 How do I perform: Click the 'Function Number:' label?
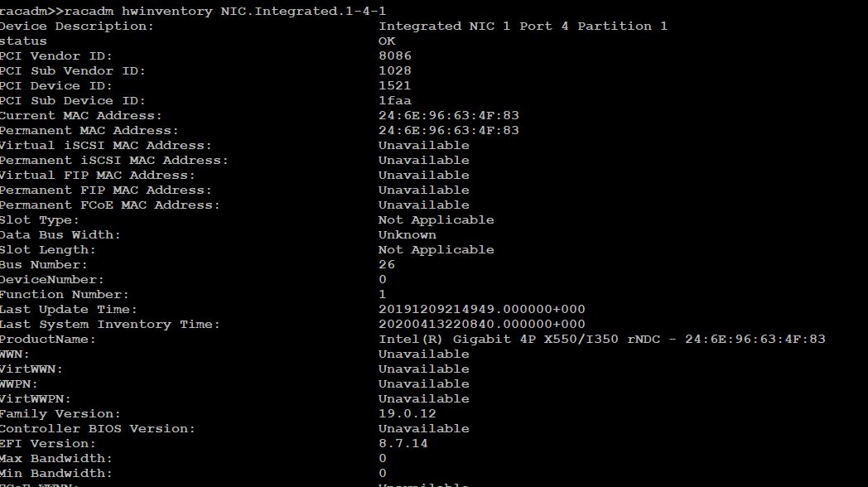65,295
